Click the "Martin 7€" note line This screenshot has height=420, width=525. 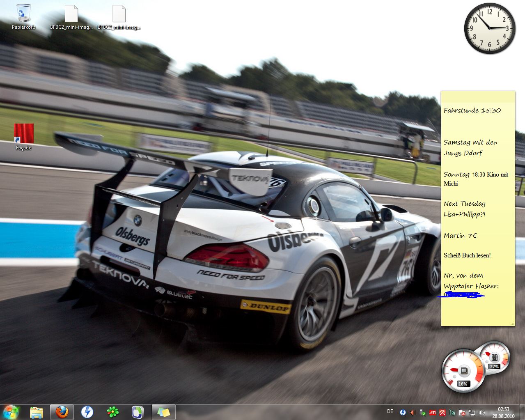pos(460,236)
